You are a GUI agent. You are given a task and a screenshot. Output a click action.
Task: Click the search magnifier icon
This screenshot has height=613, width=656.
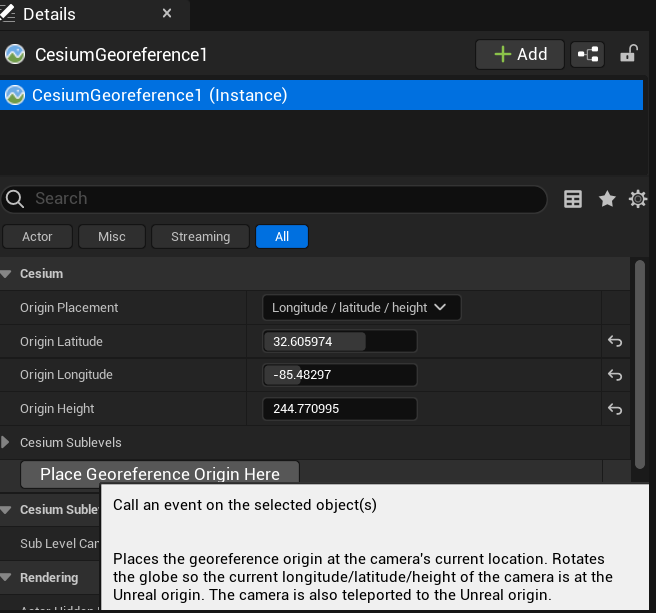coord(15,199)
